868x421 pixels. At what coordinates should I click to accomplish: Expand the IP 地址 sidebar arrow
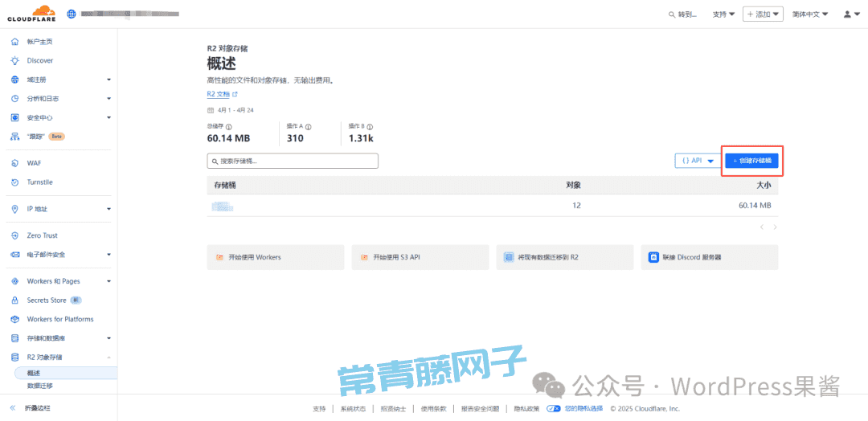(x=108, y=209)
